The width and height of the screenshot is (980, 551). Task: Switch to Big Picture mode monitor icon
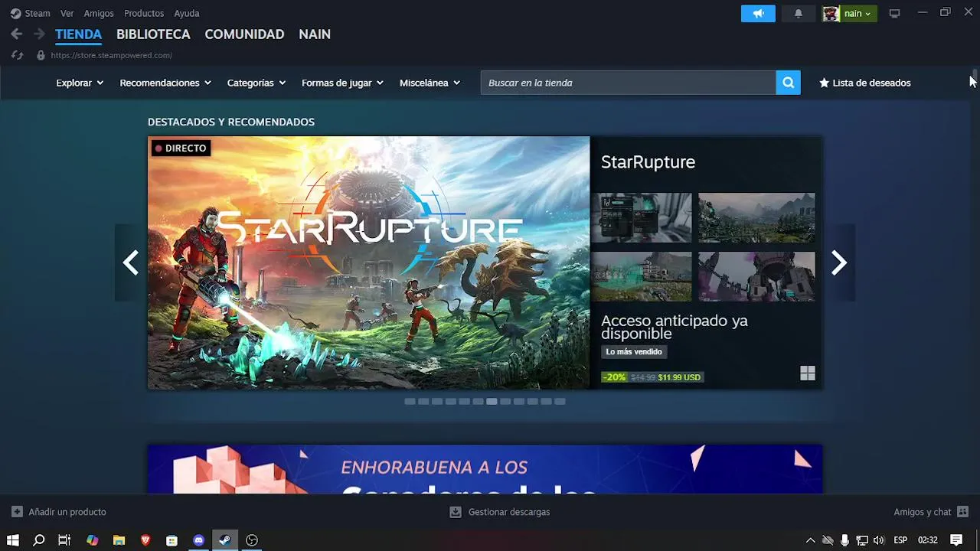894,14
